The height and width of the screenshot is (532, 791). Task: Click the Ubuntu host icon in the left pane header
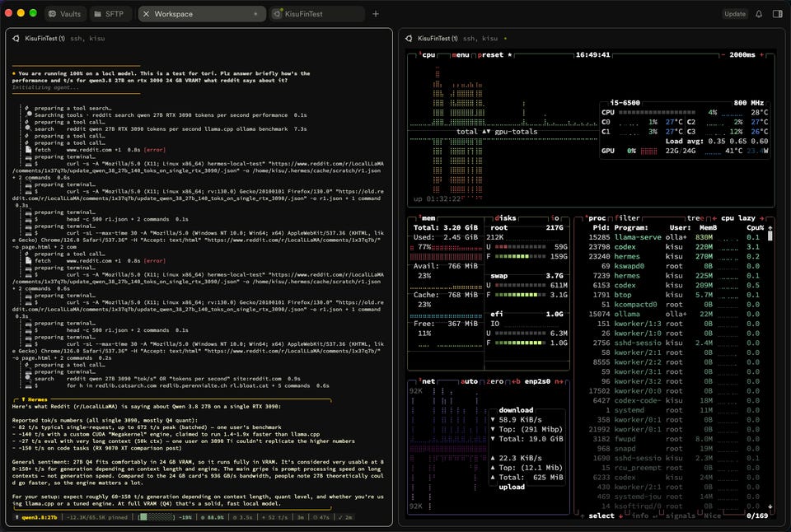(16, 39)
